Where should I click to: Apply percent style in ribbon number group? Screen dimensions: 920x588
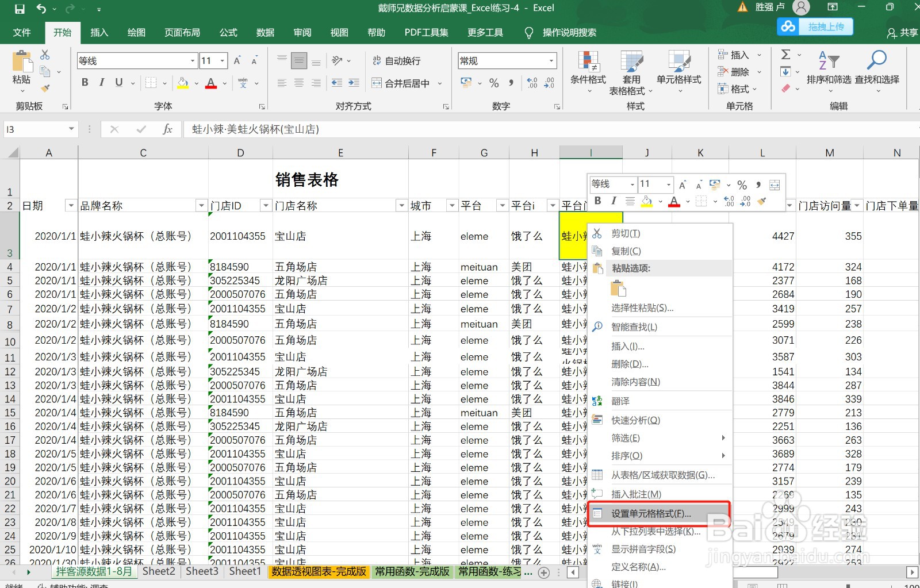(494, 83)
